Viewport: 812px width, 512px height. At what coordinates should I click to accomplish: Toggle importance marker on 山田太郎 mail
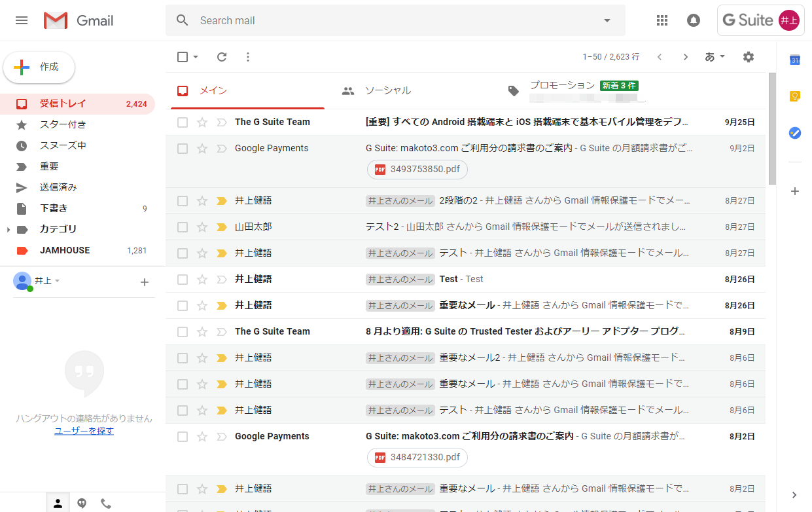(x=221, y=227)
